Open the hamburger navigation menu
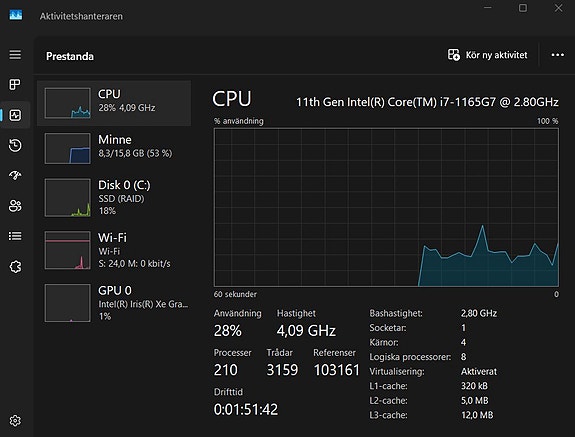The height and width of the screenshot is (437, 575). click(15, 55)
